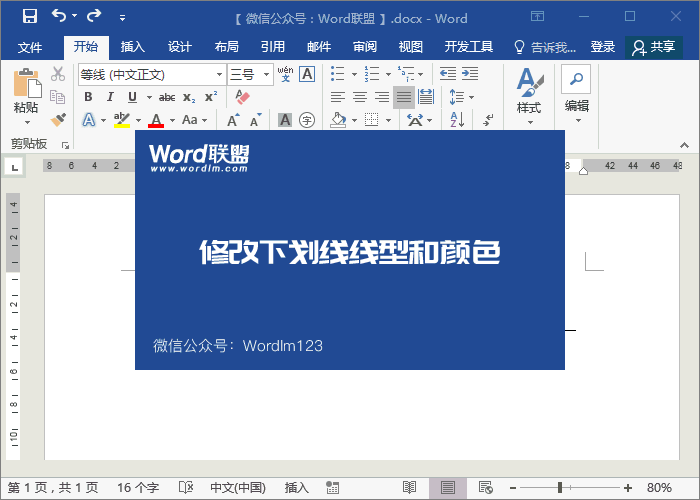
Task: Apply yellow text highlight color
Action: click(x=121, y=120)
